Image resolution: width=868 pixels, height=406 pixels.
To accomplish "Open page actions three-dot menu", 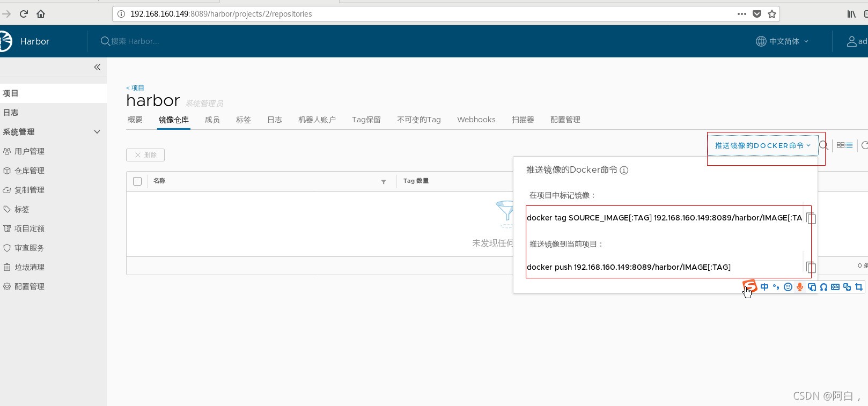I will pos(742,14).
